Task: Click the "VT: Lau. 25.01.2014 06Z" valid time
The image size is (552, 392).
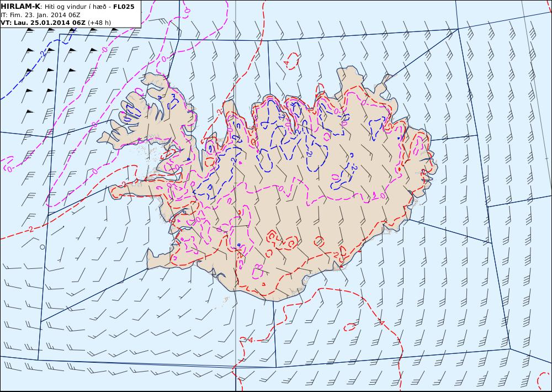Action: [43, 23]
